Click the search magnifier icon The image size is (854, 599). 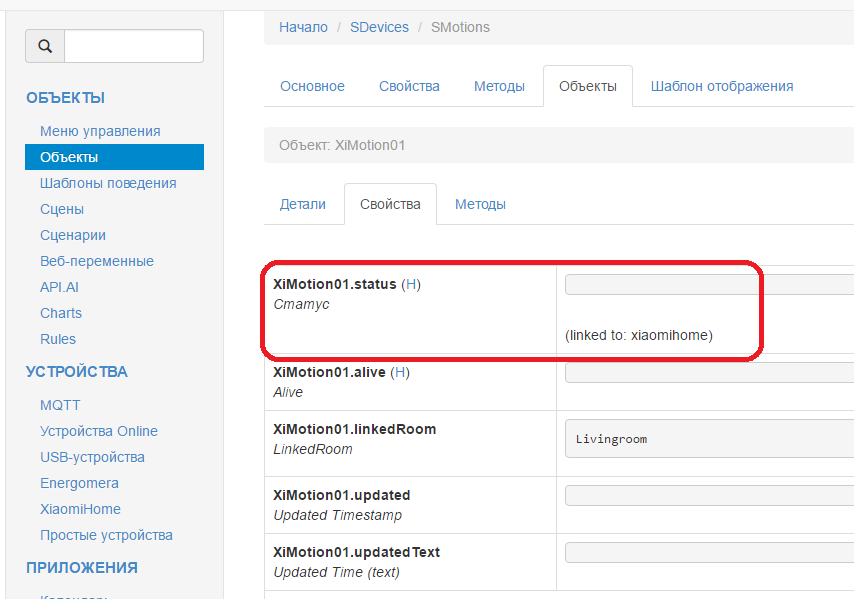tap(45, 46)
